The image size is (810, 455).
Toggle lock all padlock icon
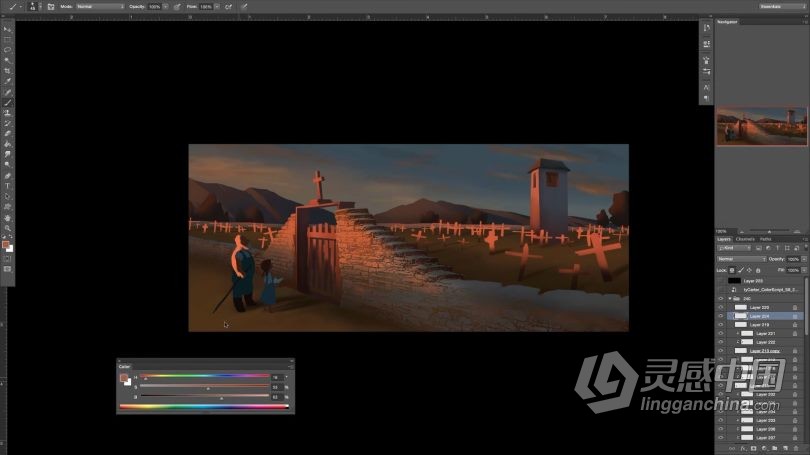(758, 270)
